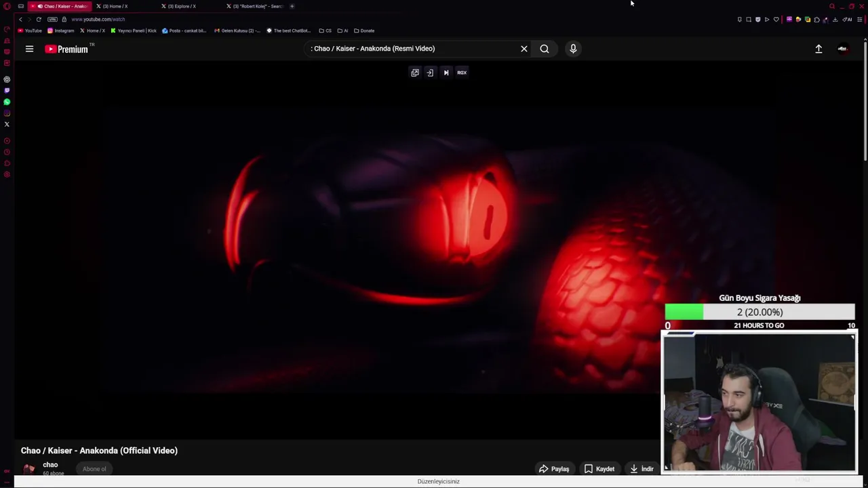Expand the CS bookmarks folder
Image resolution: width=868 pixels, height=488 pixels.
click(x=325, y=30)
